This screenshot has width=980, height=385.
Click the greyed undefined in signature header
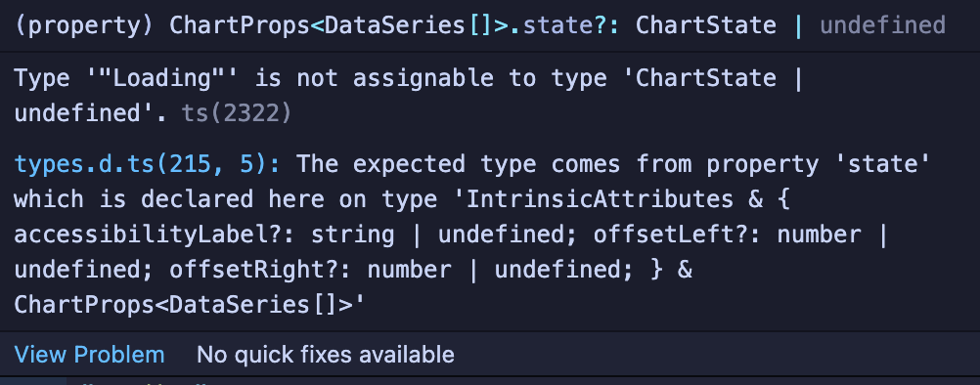[882, 25]
